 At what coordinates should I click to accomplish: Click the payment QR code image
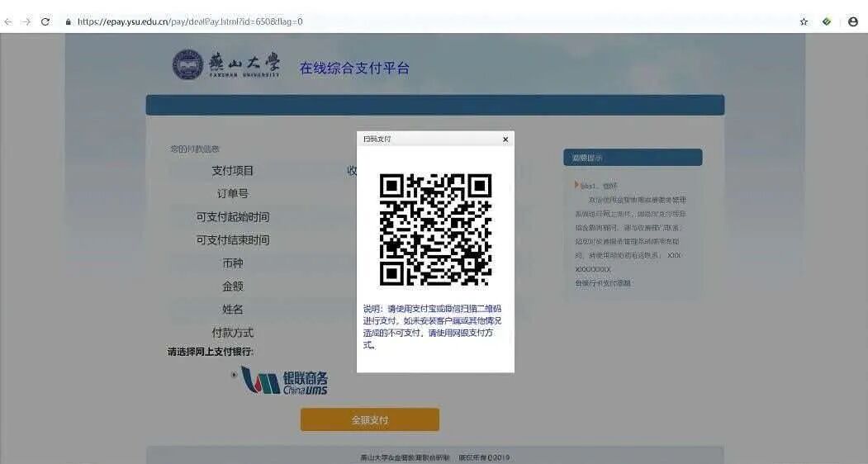[x=436, y=230]
